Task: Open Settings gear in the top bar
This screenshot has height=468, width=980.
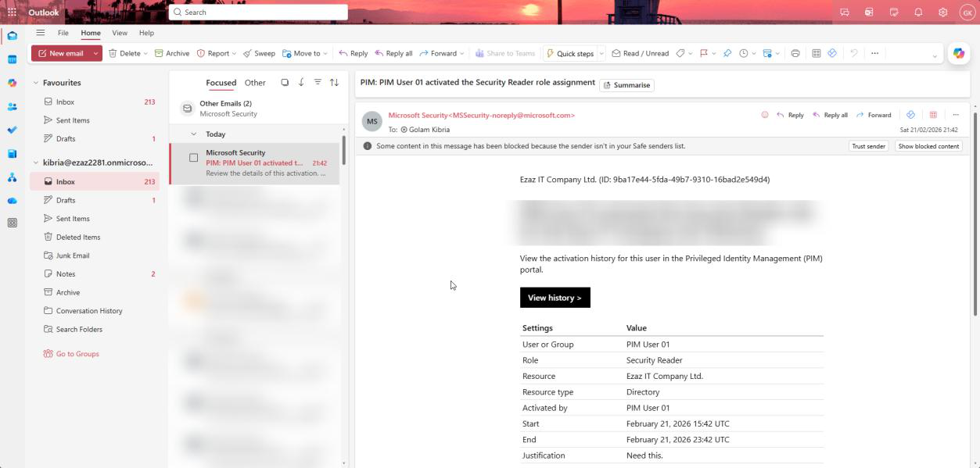Action: 943,13
